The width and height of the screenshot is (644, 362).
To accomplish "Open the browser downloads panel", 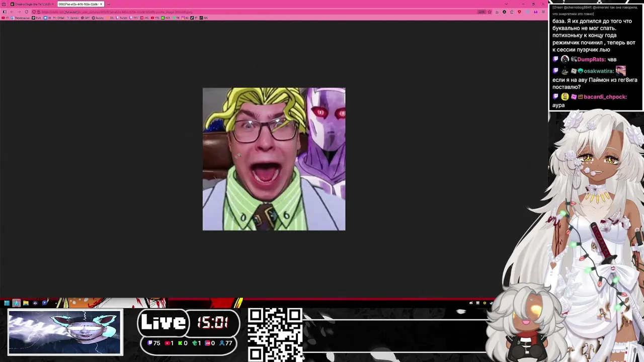I will tap(497, 12).
